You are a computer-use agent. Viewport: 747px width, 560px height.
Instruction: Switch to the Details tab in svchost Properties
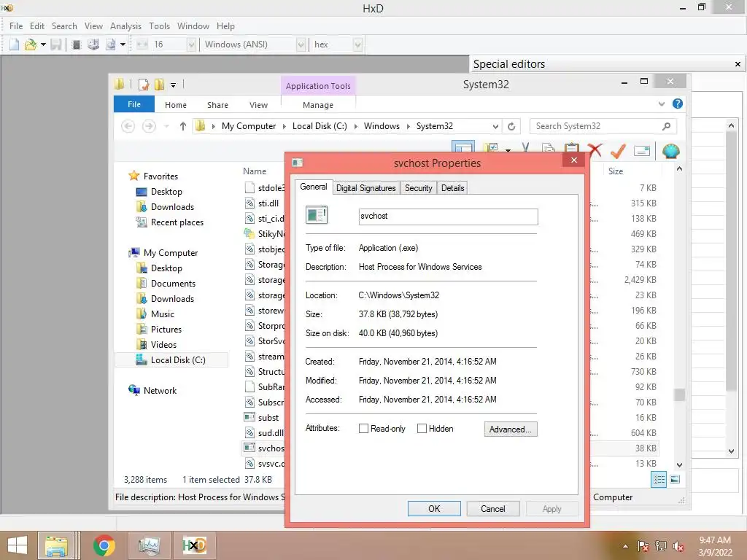coord(452,188)
